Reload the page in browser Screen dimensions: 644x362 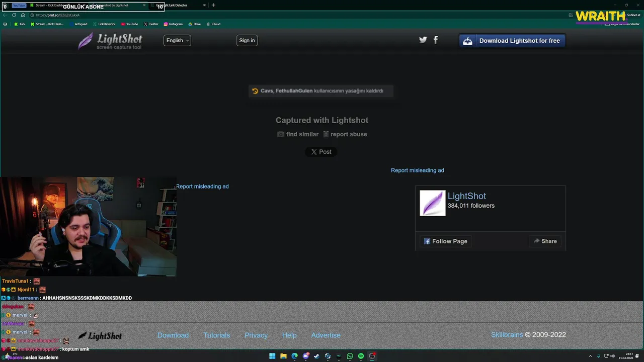coord(14,15)
